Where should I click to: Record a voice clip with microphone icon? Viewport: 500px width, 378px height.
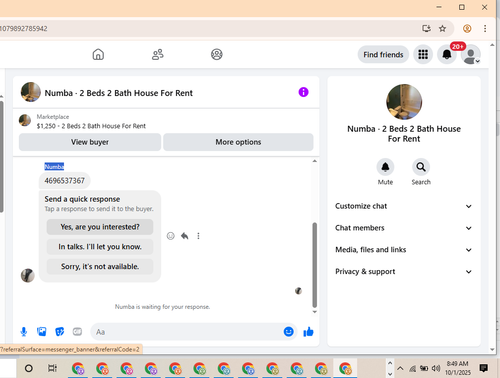24,332
